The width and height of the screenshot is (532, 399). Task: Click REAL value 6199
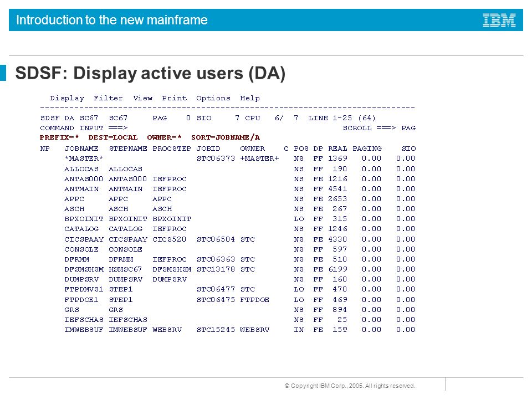click(337, 269)
